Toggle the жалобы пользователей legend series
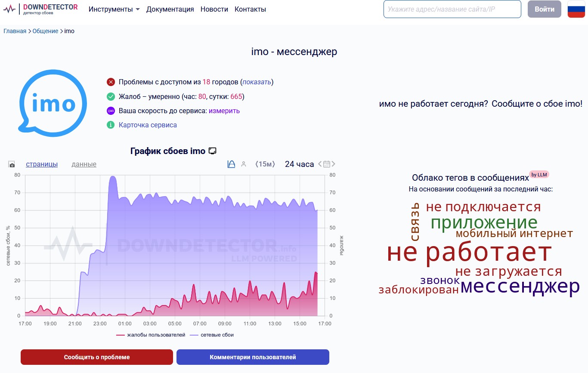Screen dimensions: 588x373 (151, 335)
